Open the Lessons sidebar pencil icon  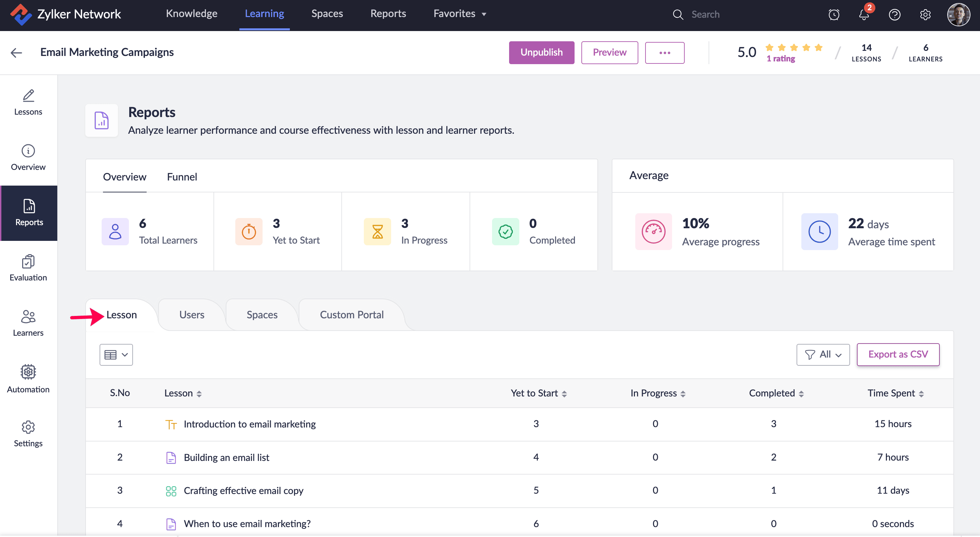[x=28, y=96]
